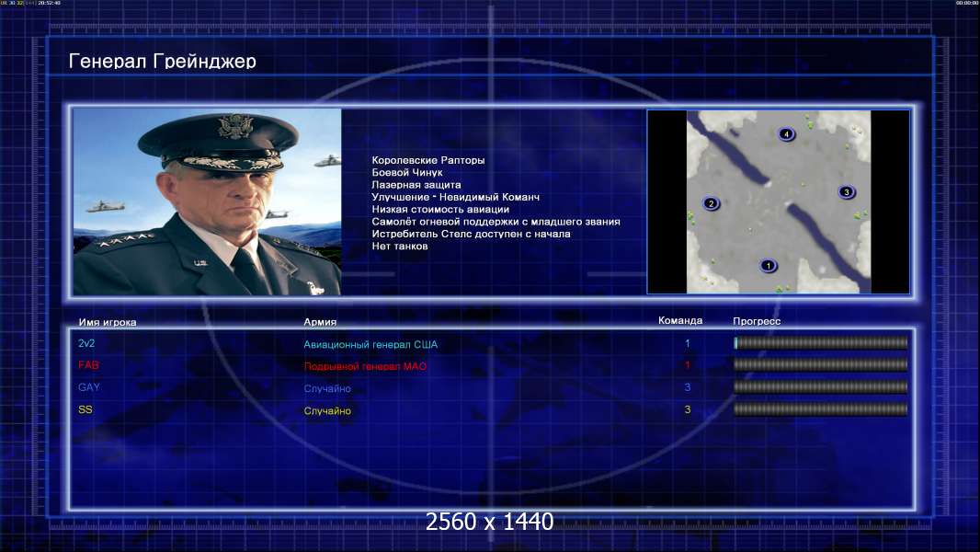This screenshot has width=980, height=552.
Task: Click 'Случайно' army in GAY row
Action: (327, 389)
